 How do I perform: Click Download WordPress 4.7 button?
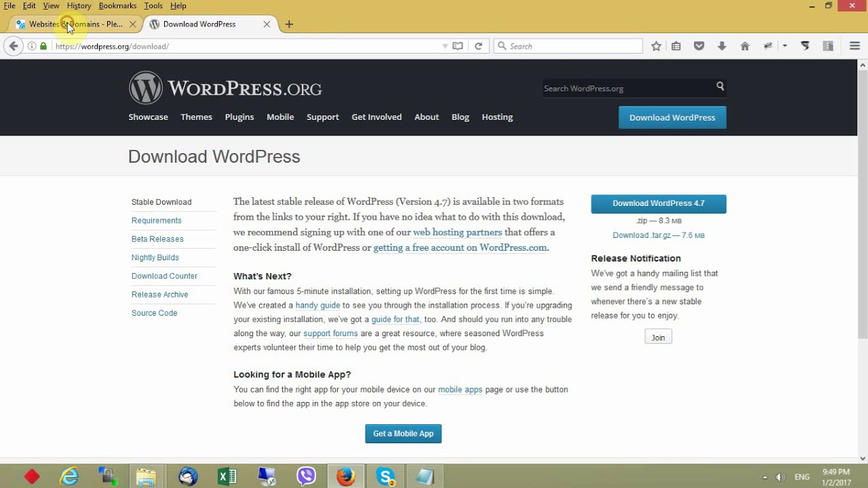tap(658, 203)
